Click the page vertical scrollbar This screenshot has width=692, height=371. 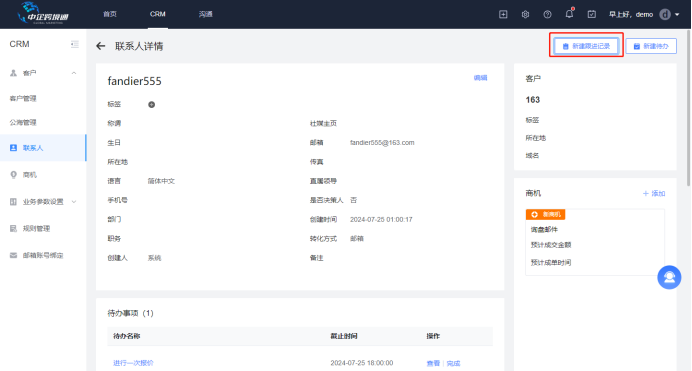pos(688,108)
